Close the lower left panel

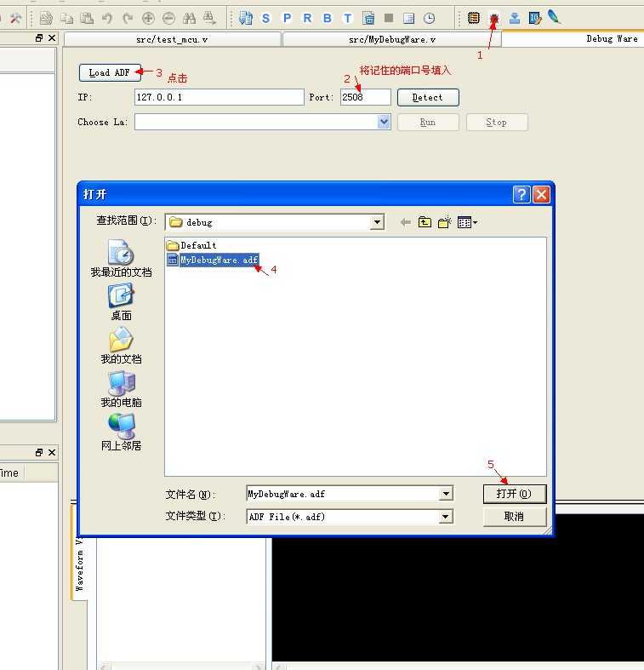[x=52, y=453]
